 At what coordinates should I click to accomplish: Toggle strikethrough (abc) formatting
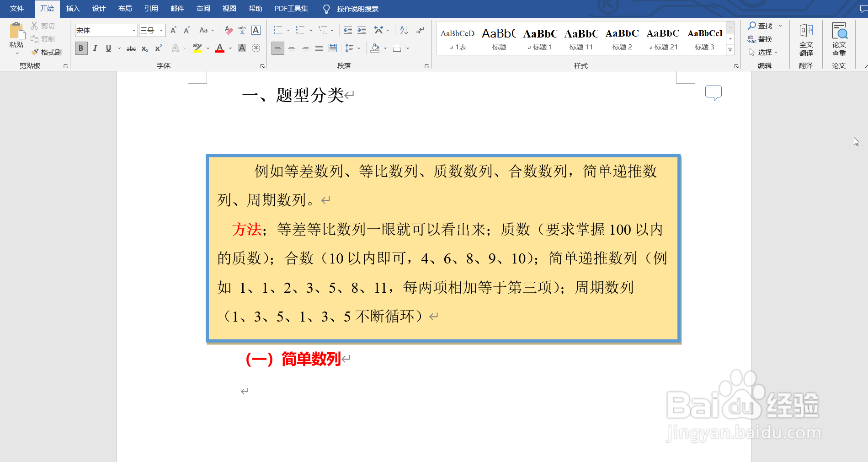[x=131, y=48]
